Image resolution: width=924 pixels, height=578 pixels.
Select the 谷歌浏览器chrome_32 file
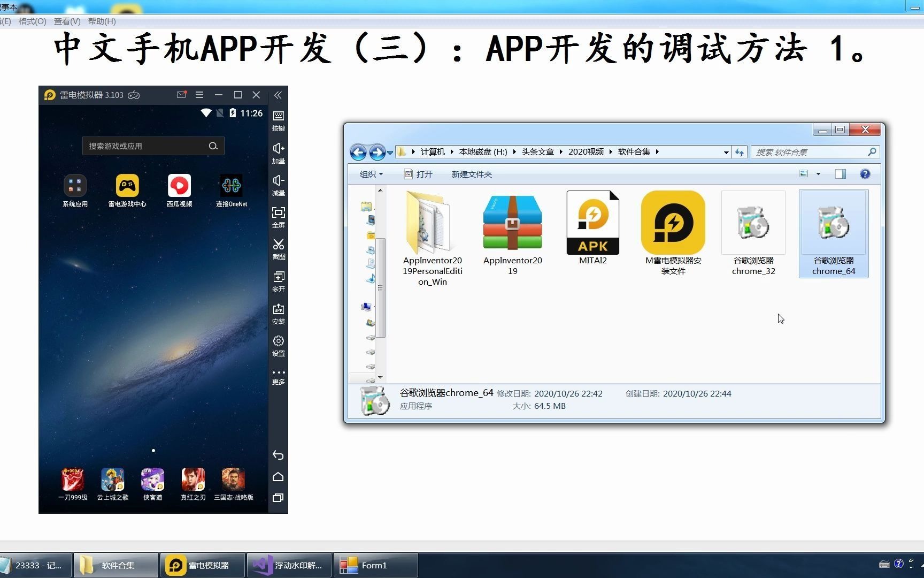(753, 234)
